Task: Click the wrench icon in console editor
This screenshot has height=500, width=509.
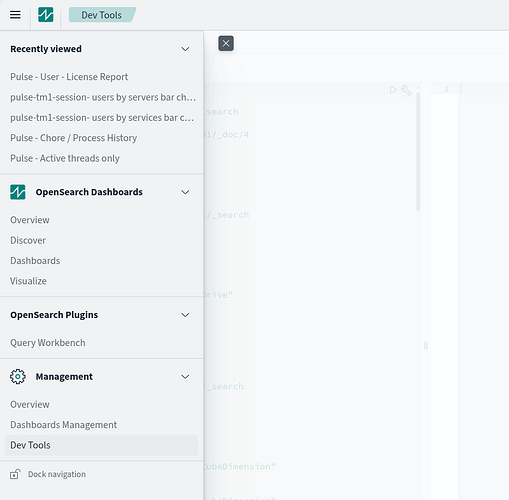Action: 406,90
